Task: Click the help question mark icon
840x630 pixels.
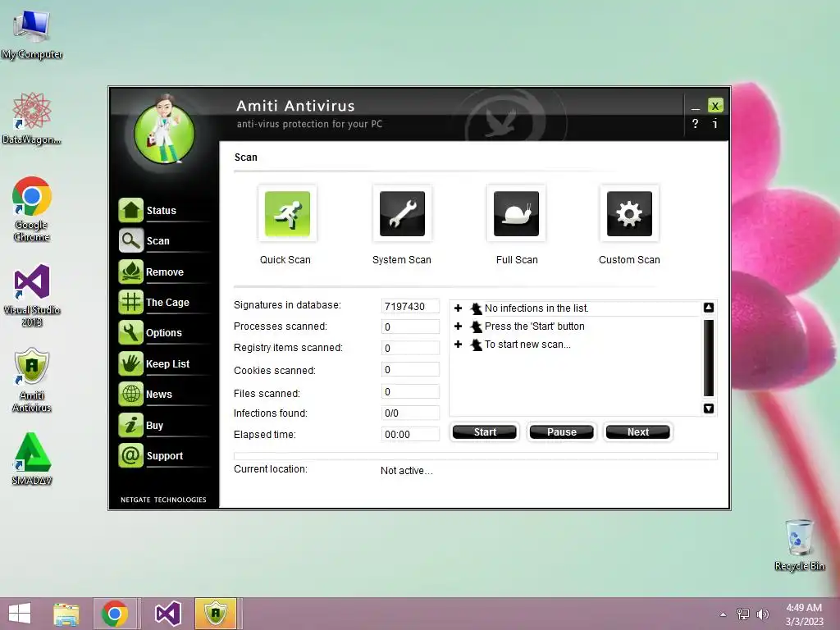Action: [696, 124]
